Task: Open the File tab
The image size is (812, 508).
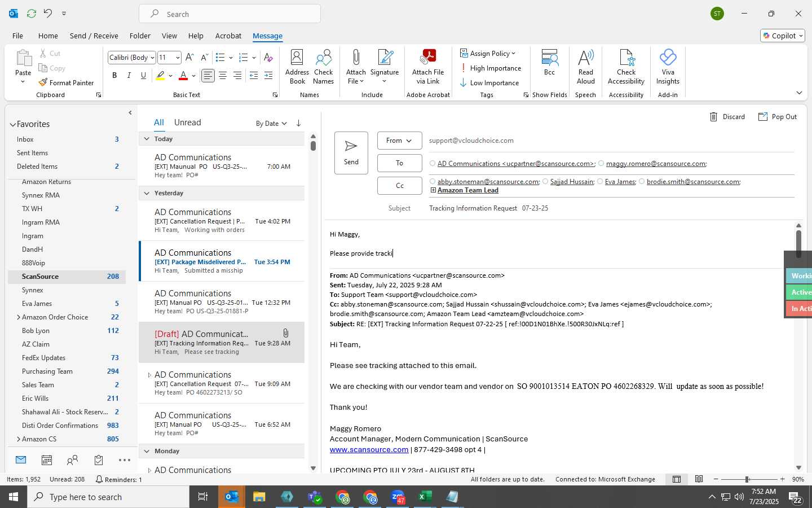Action: (17, 36)
